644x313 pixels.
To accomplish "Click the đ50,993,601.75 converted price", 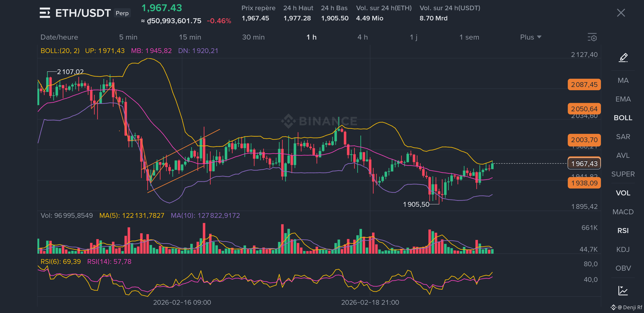I will pyautogui.click(x=174, y=21).
